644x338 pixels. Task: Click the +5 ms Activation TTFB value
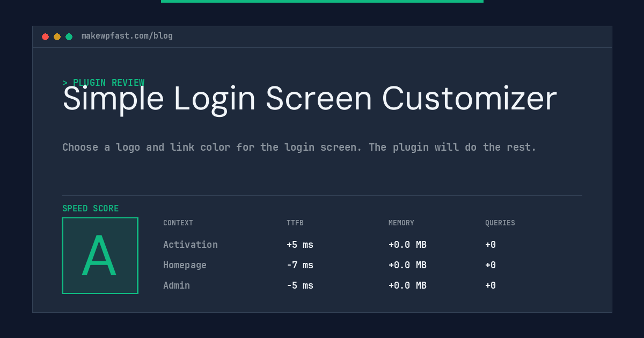click(x=300, y=245)
